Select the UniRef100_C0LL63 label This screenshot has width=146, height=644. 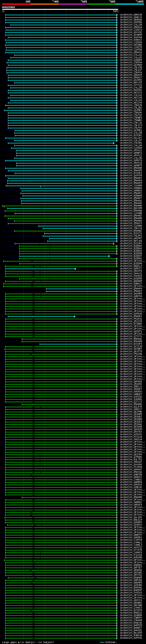point(131,100)
